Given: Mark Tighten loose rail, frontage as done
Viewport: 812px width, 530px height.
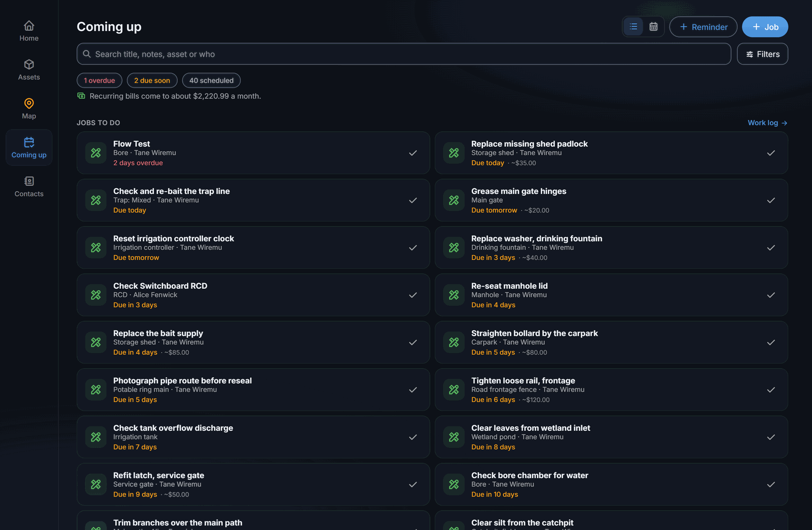Looking at the screenshot, I should point(771,390).
